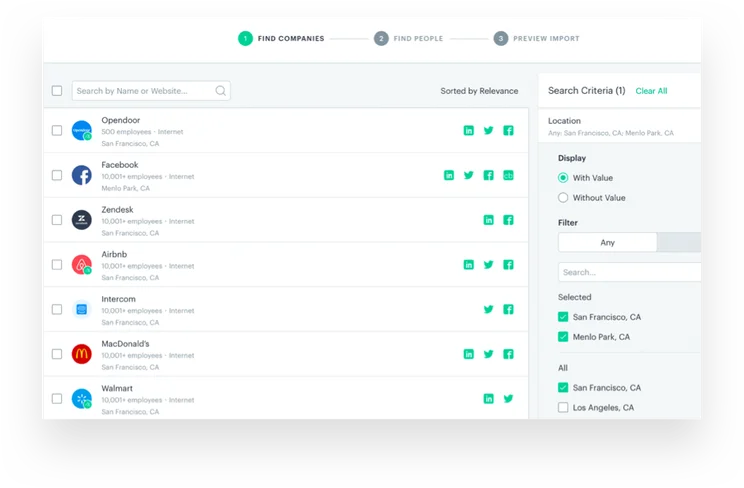Check Los Angeles, CA location
Image resolution: width=744 pixels, height=488 pixels.
click(x=563, y=407)
